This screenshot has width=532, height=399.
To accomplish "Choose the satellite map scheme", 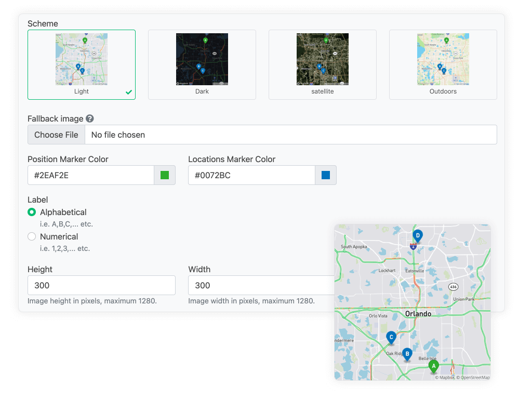I will tap(322, 64).
